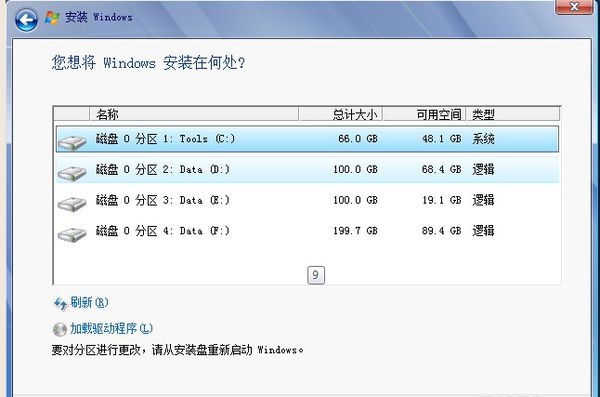Click the 100.0 GB size of partition 3 (E:)

pyautogui.click(x=355, y=200)
